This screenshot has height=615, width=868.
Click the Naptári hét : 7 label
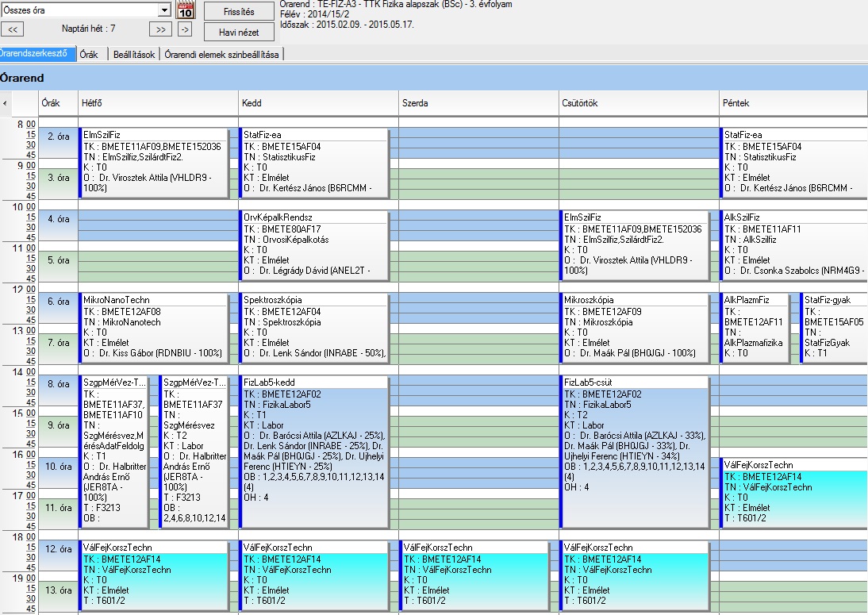coord(89,29)
